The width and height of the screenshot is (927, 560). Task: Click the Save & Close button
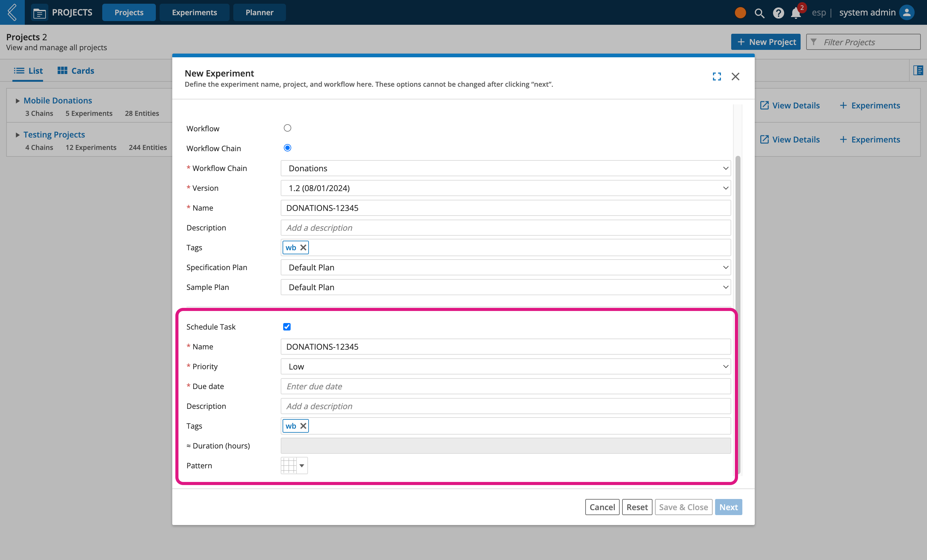click(683, 507)
